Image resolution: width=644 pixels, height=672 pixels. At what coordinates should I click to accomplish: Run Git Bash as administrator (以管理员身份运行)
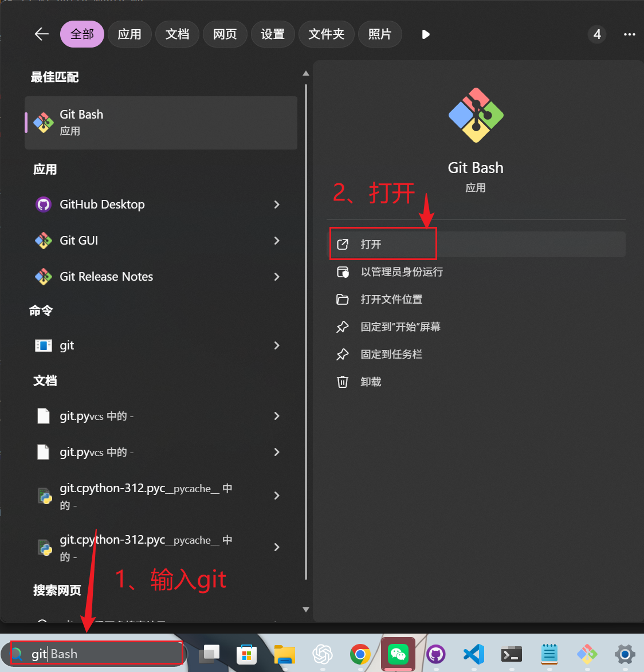(x=402, y=272)
